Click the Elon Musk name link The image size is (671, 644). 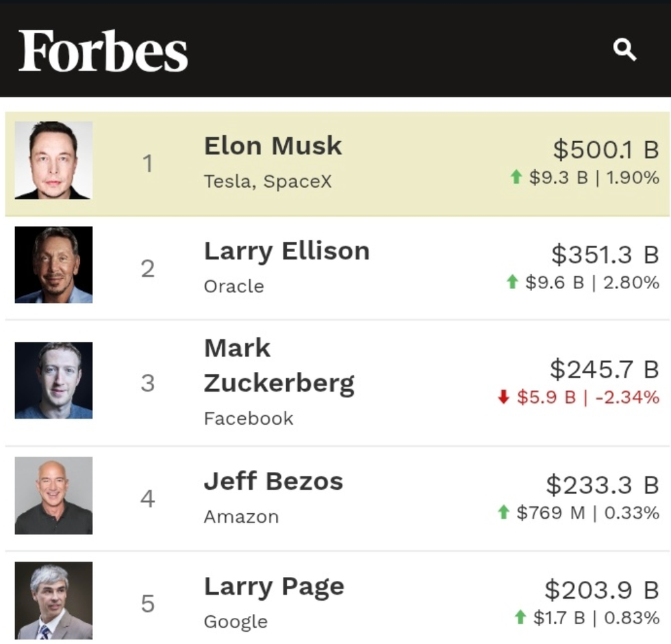[x=273, y=145]
